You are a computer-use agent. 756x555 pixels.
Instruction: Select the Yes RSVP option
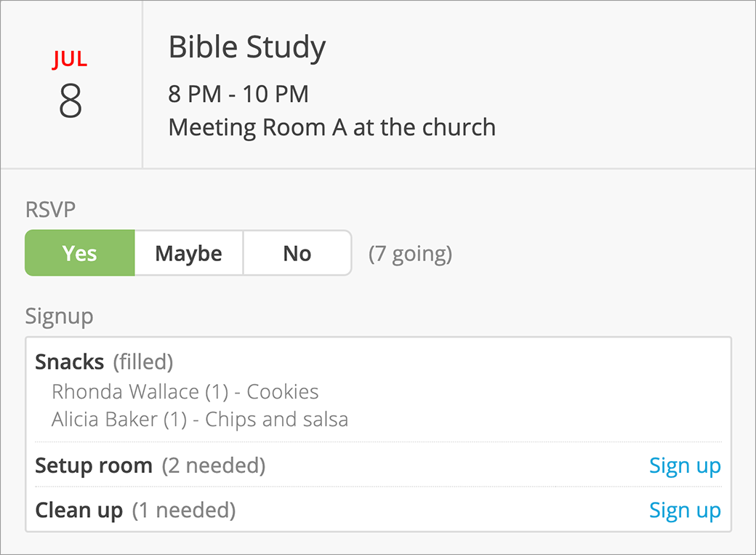pyautogui.click(x=80, y=253)
